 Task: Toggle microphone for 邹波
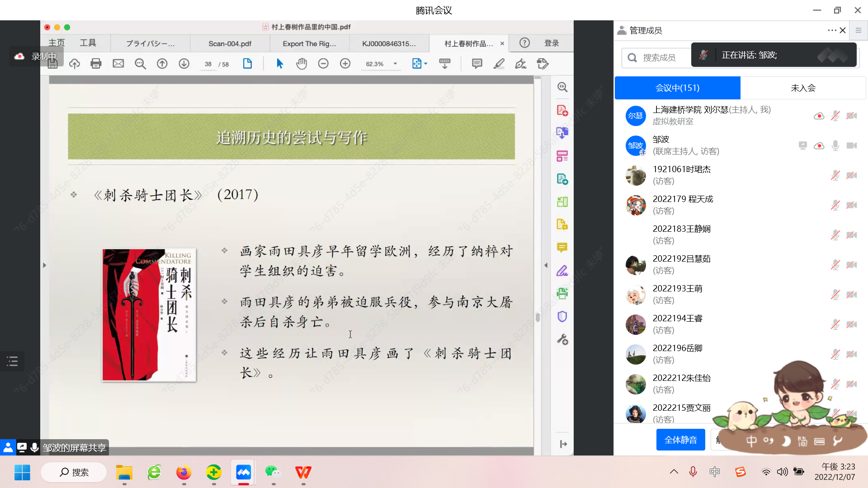(835, 145)
